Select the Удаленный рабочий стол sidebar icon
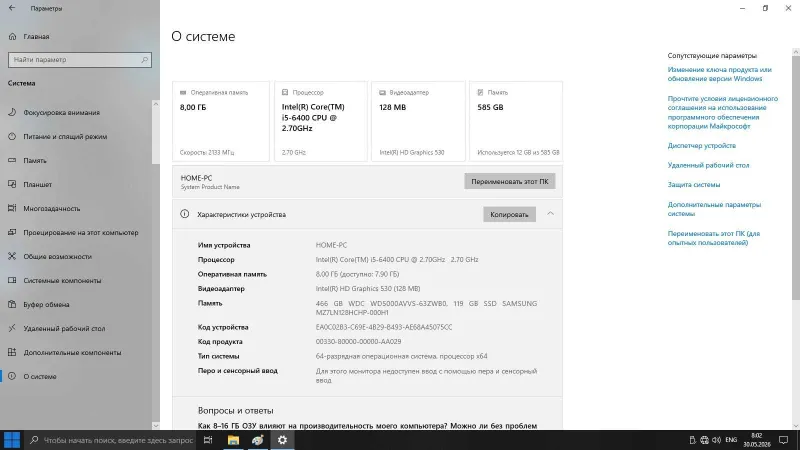 [12, 328]
